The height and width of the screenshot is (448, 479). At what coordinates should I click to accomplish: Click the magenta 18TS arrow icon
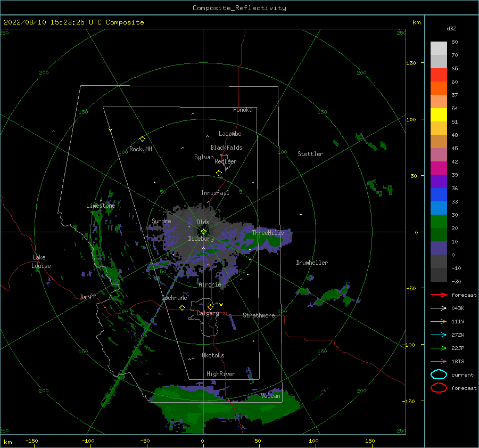pyautogui.click(x=439, y=362)
